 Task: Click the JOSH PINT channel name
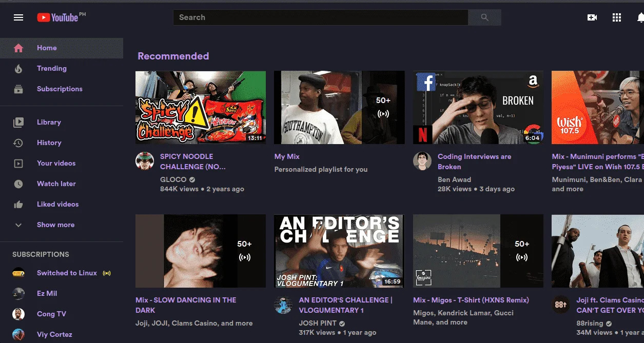[318, 323]
